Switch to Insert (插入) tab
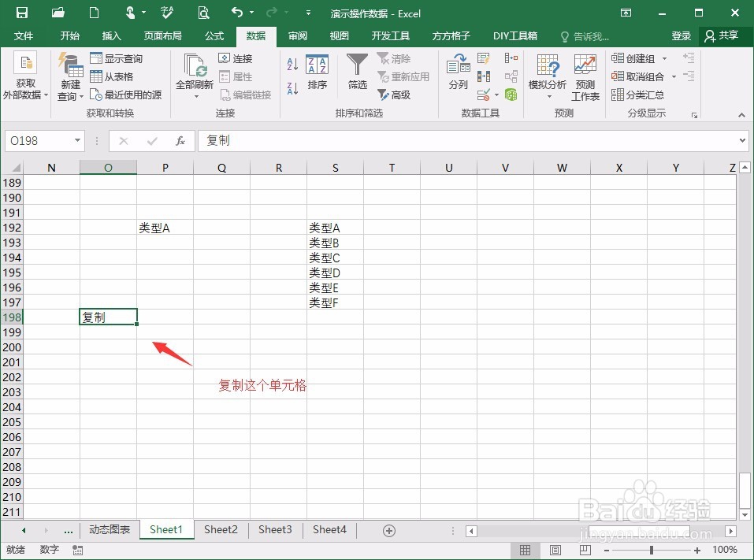The height and width of the screenshot is (560, 754). tap(112, 36)
